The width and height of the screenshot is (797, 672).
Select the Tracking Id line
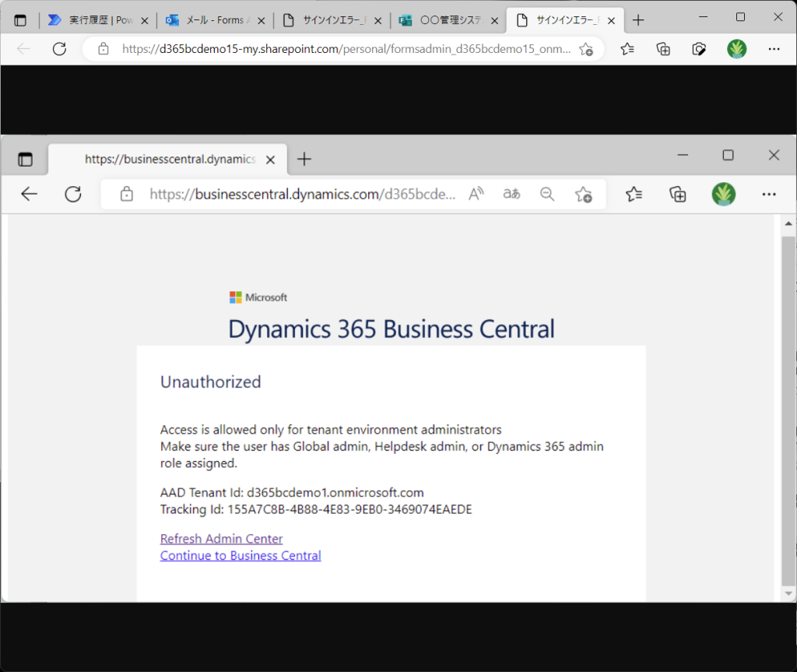point(316,509)
